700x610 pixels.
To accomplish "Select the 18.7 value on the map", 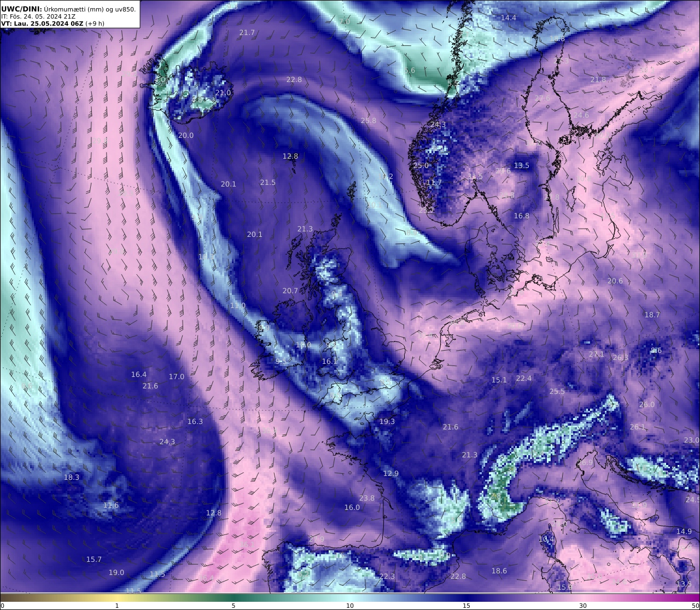I will click(x=652, y=315).
